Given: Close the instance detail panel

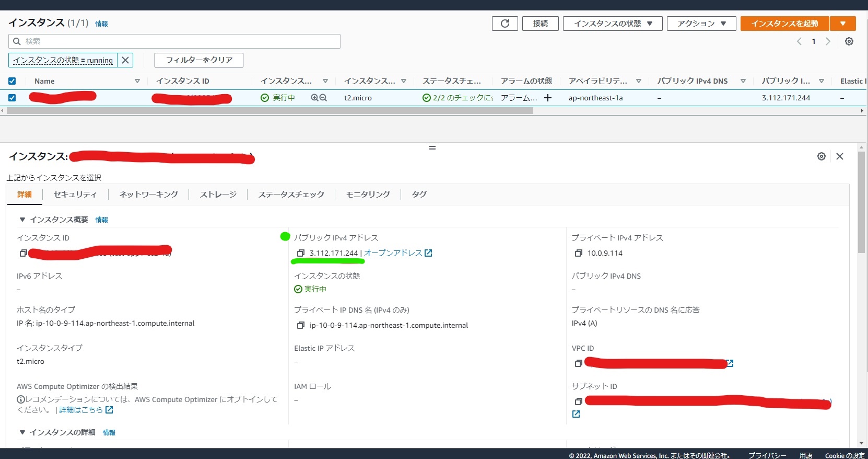Looking at the screenshot, I should [840, 156].
